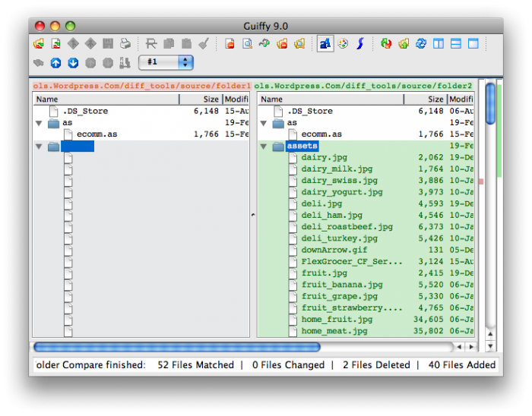The width and height of the screenshot is (532, 416).
Task: Select dairy_swiss.jpg file row
Action: 366,181
